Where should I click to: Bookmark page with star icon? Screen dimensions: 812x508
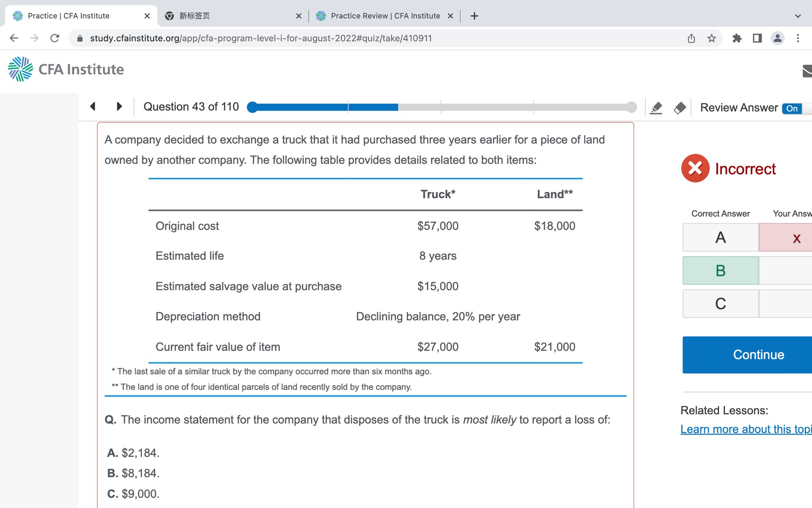[x=712, y=38]
